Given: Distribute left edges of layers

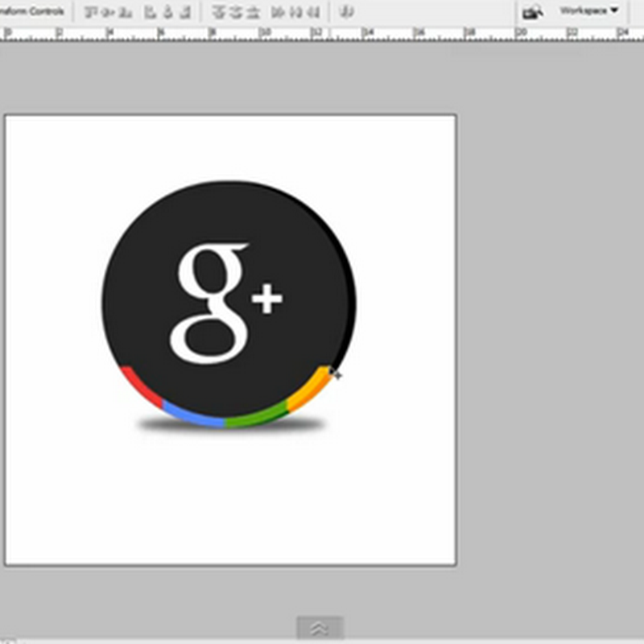Looking at the screenshot, I should click(x=279, y=12).
